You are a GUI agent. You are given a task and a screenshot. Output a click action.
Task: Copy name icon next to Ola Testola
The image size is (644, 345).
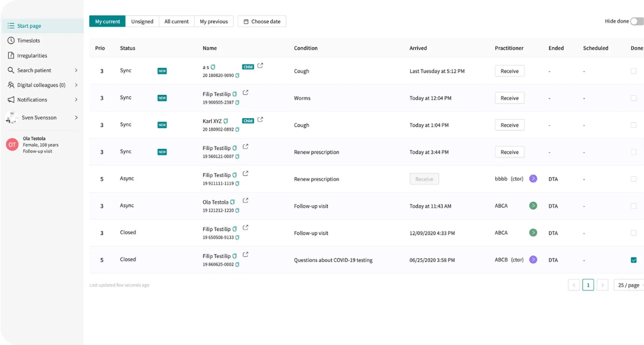233,202
